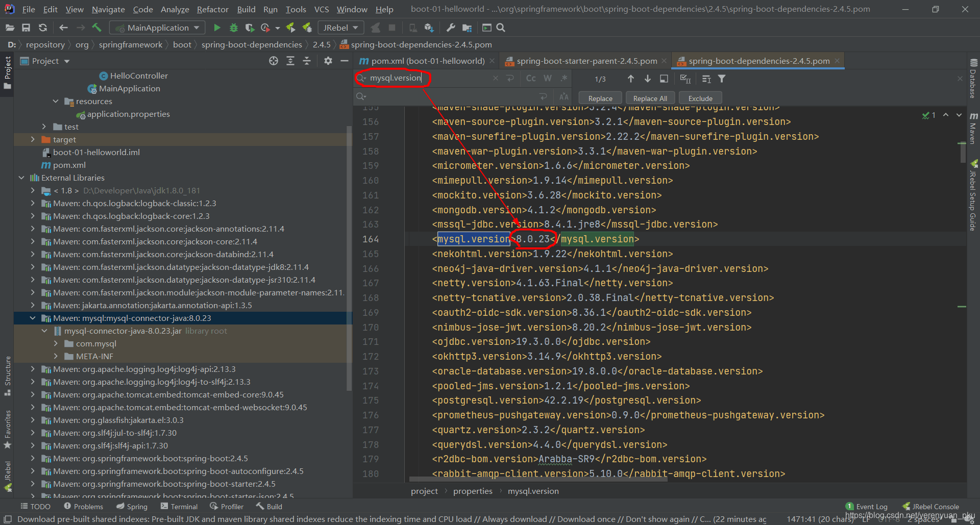Run MainApplication with green play icon
The image size is (980, 525).
click(217, 28)
